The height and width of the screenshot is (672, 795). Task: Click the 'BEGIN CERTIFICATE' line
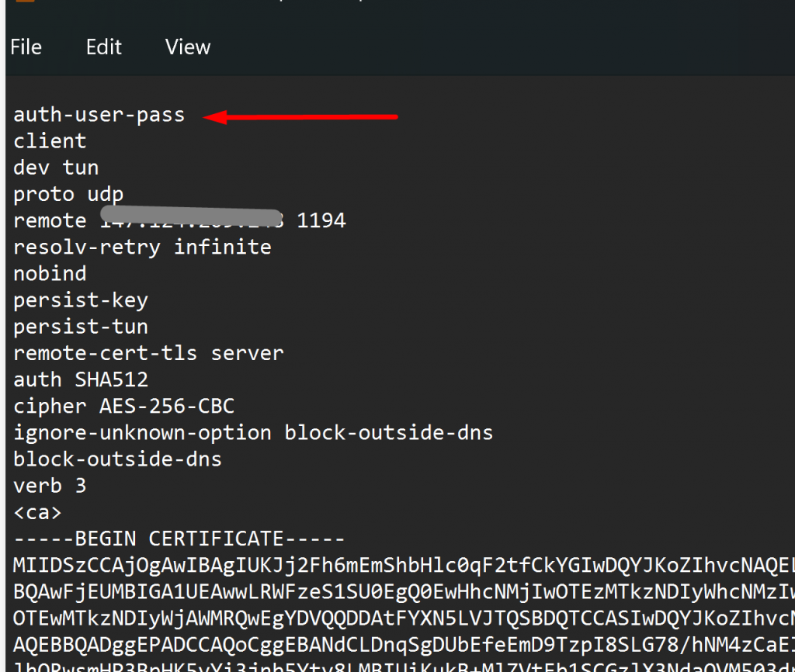[x=179, y=539]
